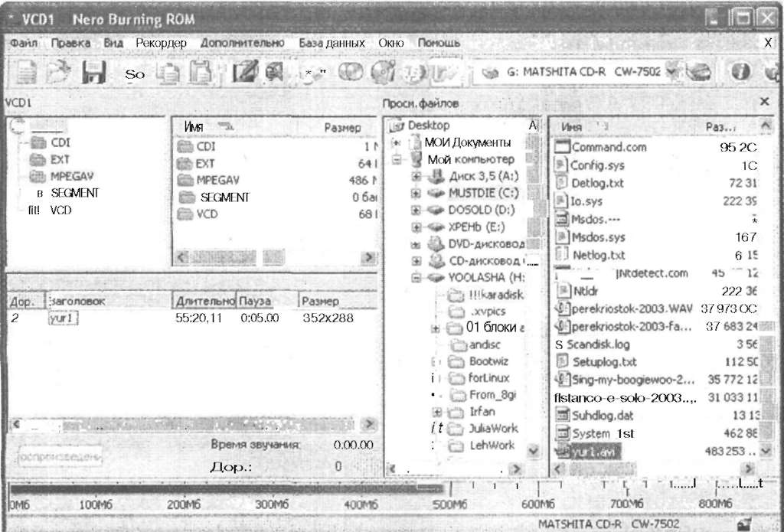Sort tracks by the Длительность column header
Viewport: 784px width, 532px height.
(205, 301)
